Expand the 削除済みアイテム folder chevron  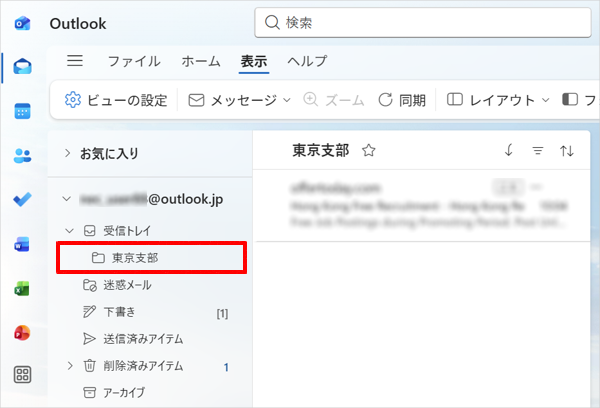[70, 366]
